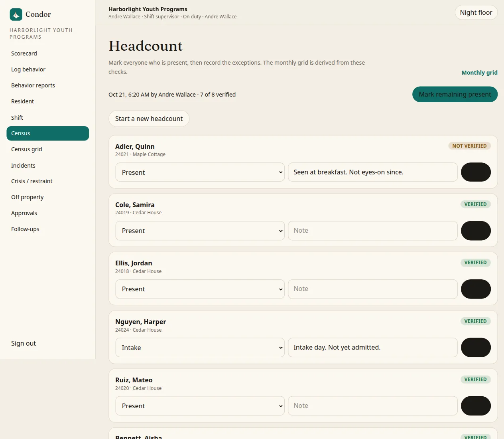The width and height of the screenshot is (504, 439).
Task: Click the VERIFIED badge for Cole, Samira
Action: [x=475, y=204]
